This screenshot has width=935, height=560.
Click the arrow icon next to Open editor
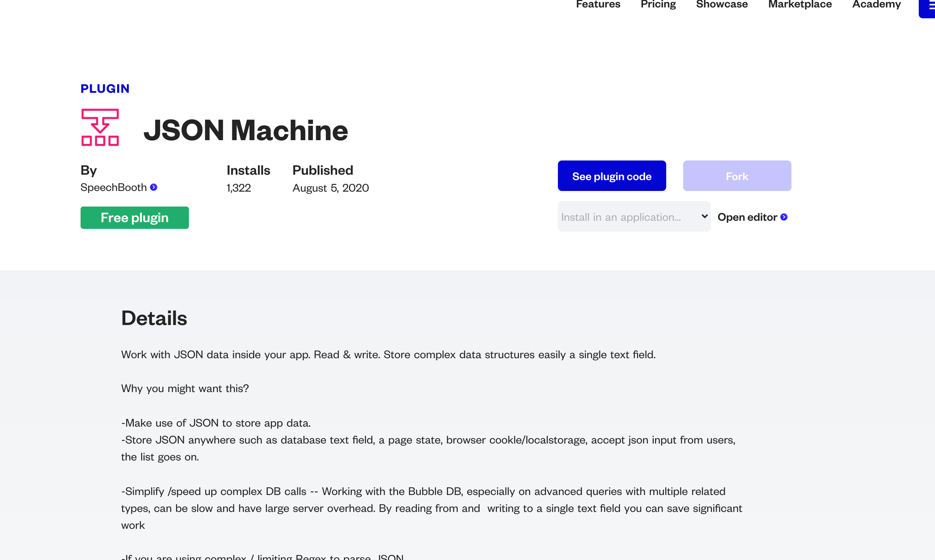[784, 217]
